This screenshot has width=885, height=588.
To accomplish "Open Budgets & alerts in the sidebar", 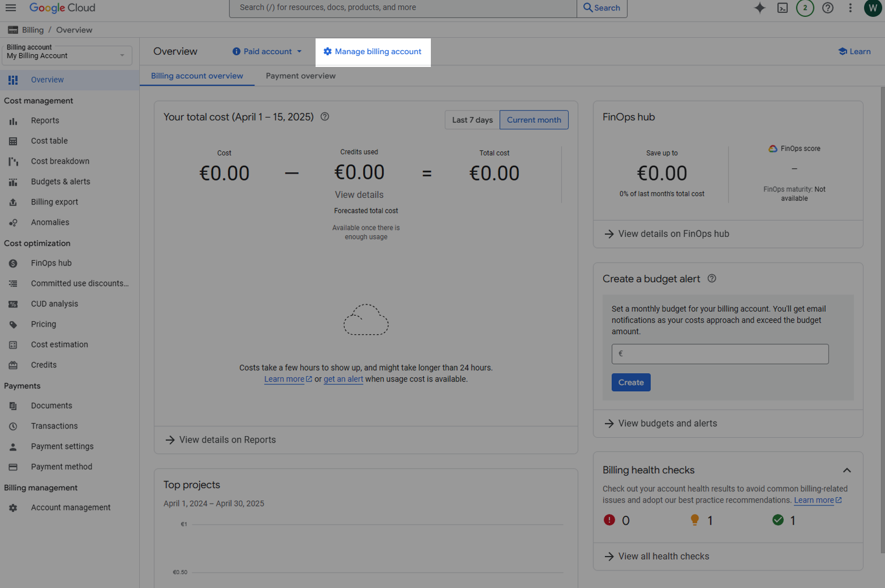I will 61,182.
